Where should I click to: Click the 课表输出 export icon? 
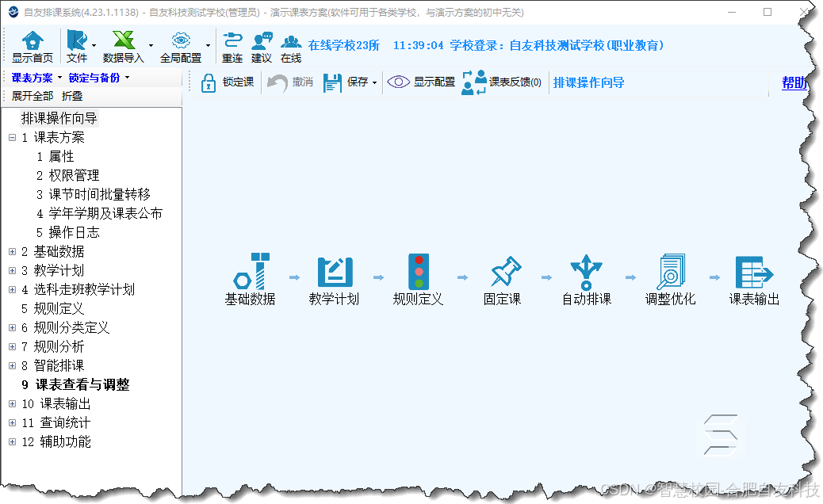(x=754, y=272)
